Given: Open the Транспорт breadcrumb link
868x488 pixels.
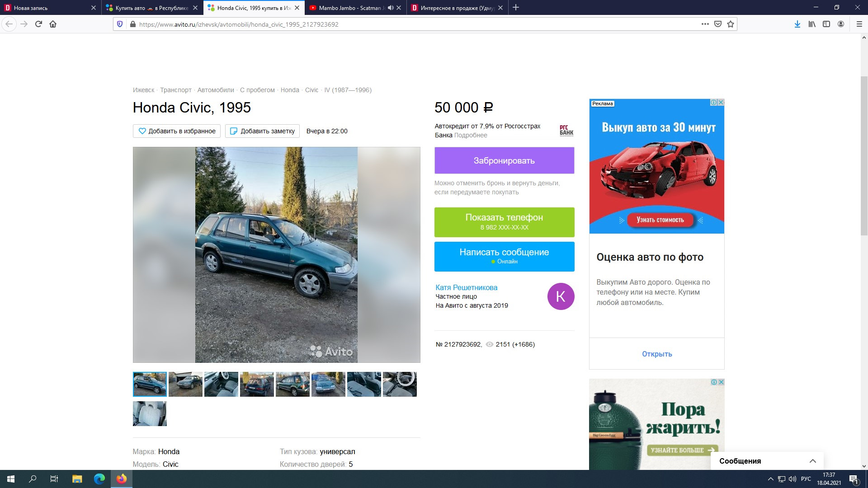Looking at the screenshot, I should pyautogui.click(x=176, y=90).
